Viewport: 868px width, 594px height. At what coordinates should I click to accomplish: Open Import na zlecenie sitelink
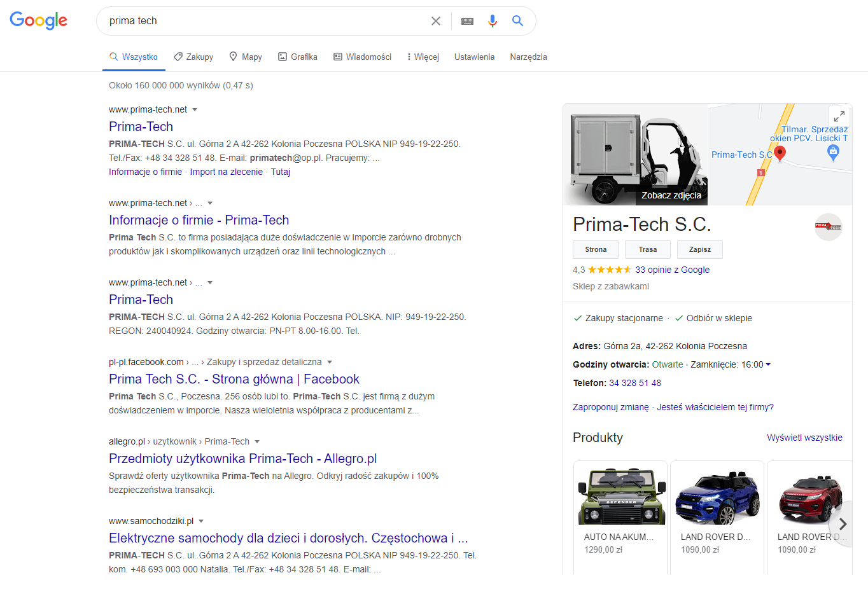[x=226, y=172]
